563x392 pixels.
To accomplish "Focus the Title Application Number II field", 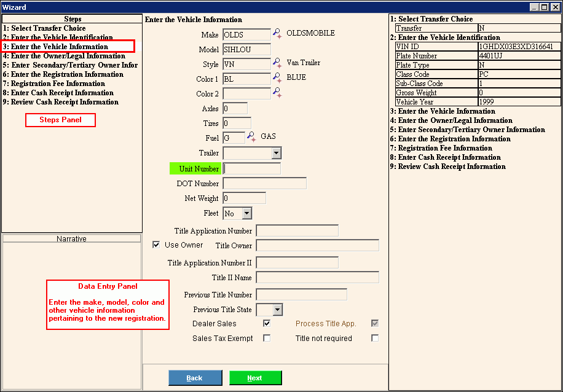I will tap(297, 263).
